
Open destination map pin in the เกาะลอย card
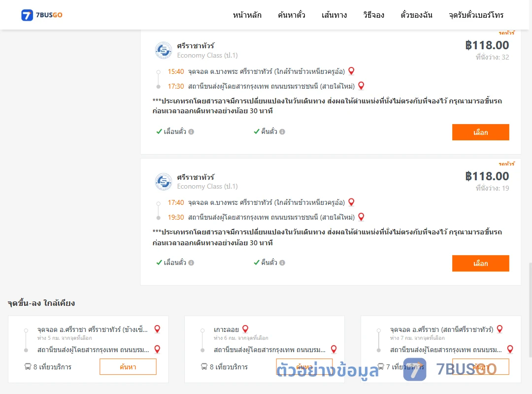[334, 349]
